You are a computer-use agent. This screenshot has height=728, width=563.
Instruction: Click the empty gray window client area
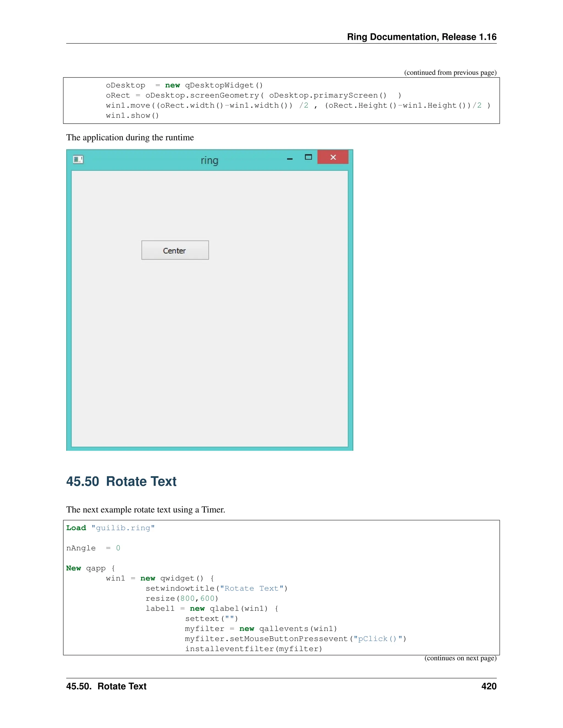click(x=209, y=350)
